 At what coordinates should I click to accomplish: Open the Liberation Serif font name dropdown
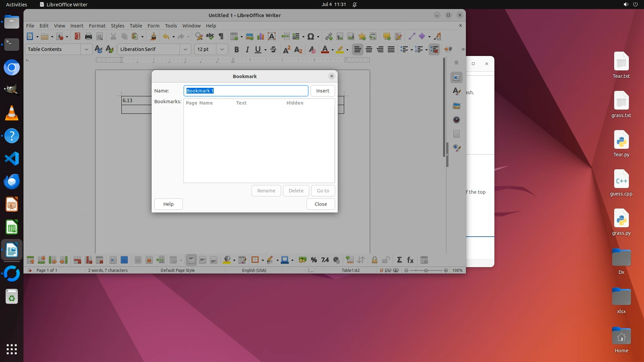pos(185,50)
